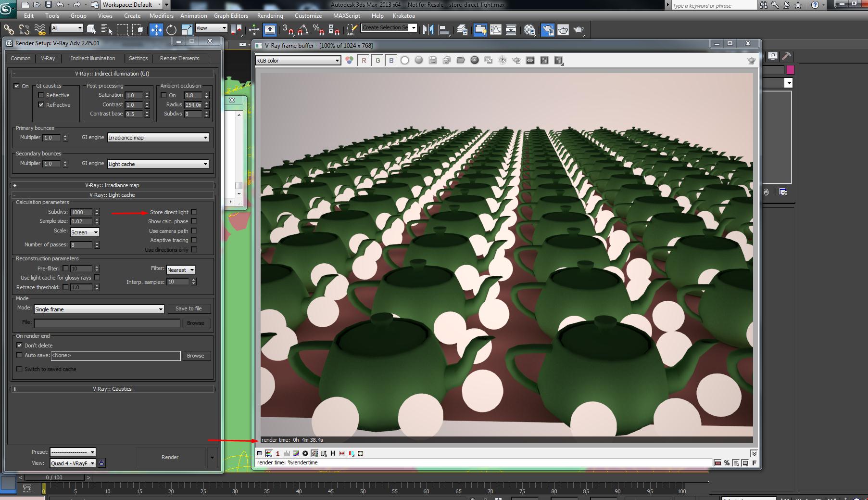Switch to Common tab
The image size is (868, 500).
[x=21, y=58]
